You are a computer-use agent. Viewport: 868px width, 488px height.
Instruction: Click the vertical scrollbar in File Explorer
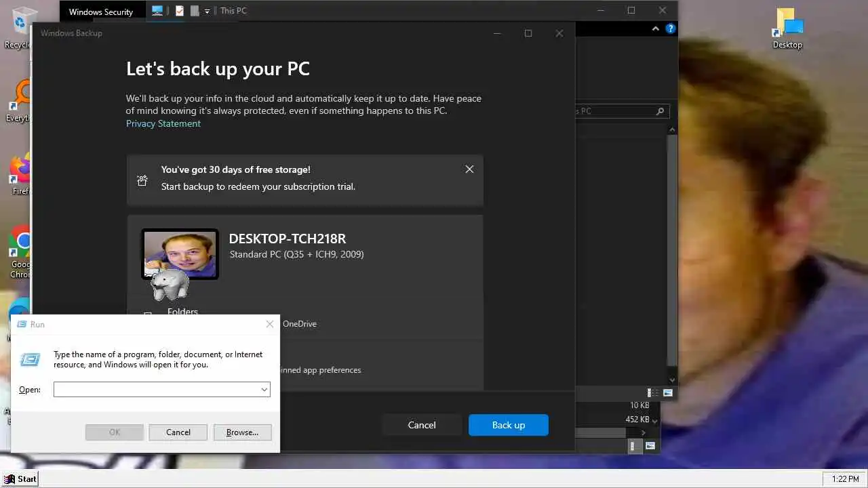coord(673,251)
